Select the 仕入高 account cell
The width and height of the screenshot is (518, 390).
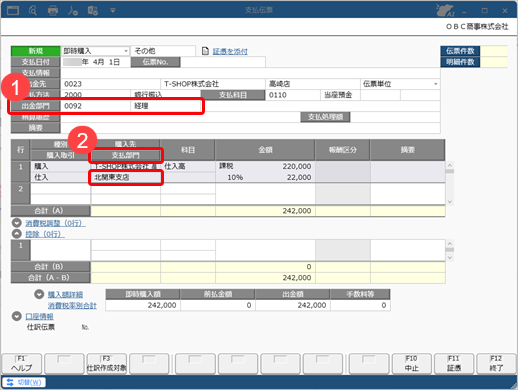coord(188,166)
